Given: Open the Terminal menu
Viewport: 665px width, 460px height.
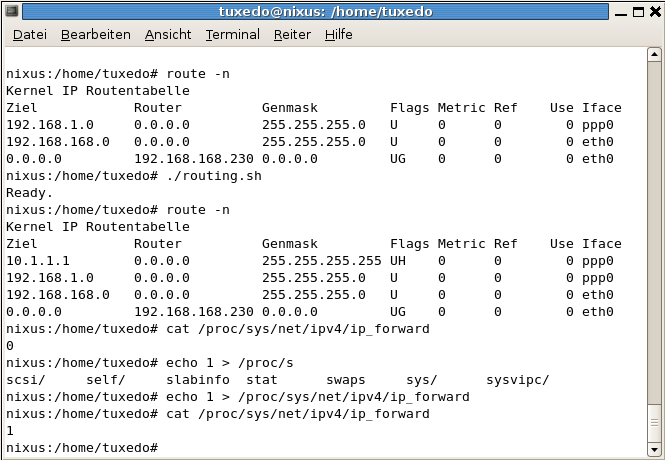Looking at the screenshot, I should (232, 34).
